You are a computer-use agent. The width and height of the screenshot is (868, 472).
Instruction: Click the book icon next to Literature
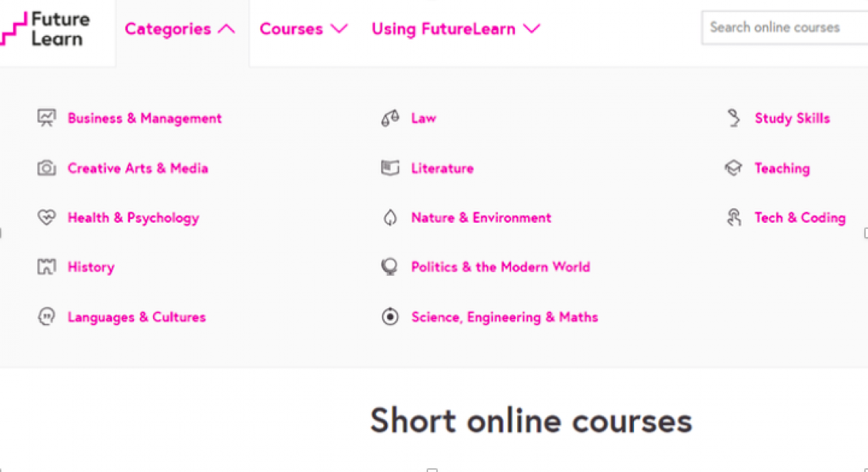pos(391,168)
